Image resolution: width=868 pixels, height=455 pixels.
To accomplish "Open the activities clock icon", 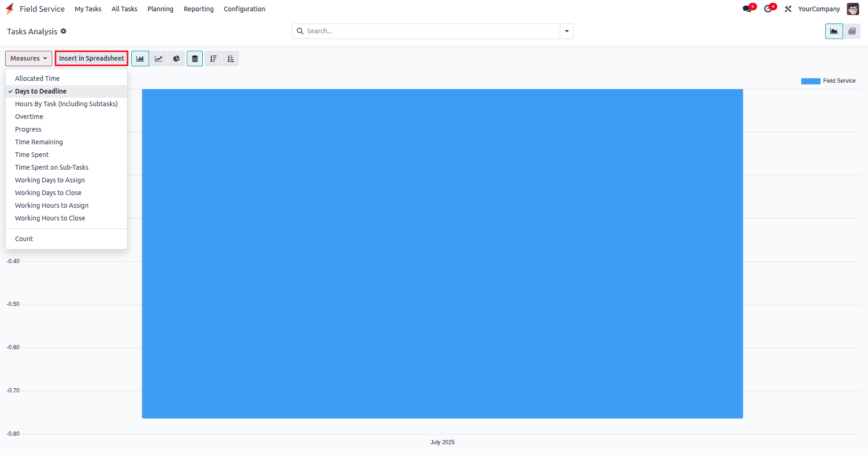I will 768,9.
